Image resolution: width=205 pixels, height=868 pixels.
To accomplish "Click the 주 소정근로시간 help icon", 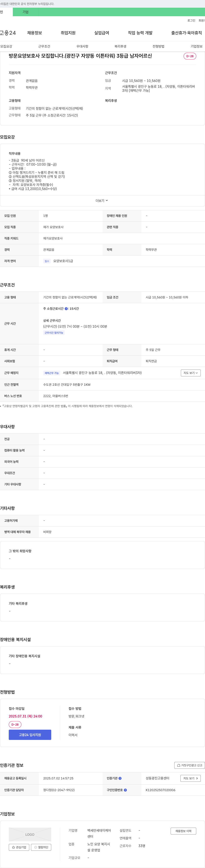I will 66,309.
